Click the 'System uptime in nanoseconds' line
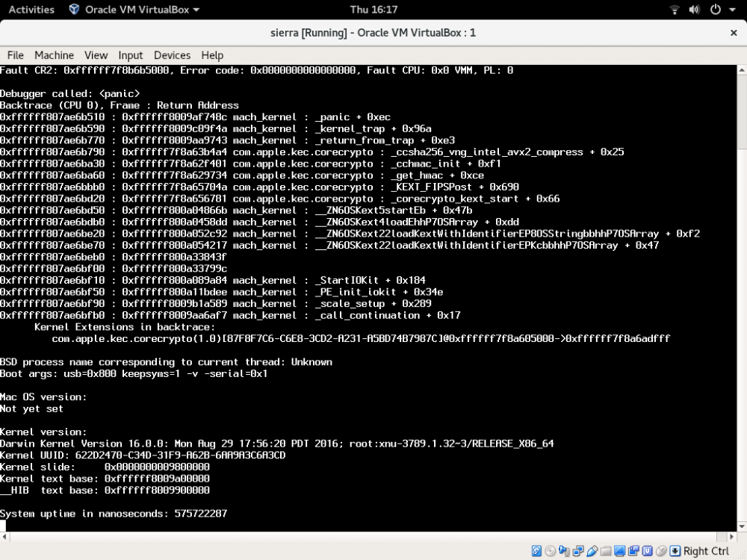The image size is (747, 560). click(x=114, y=514)
